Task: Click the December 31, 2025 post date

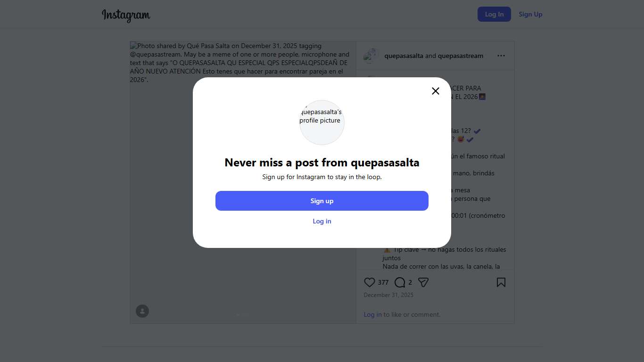Action: pos(388,295)
